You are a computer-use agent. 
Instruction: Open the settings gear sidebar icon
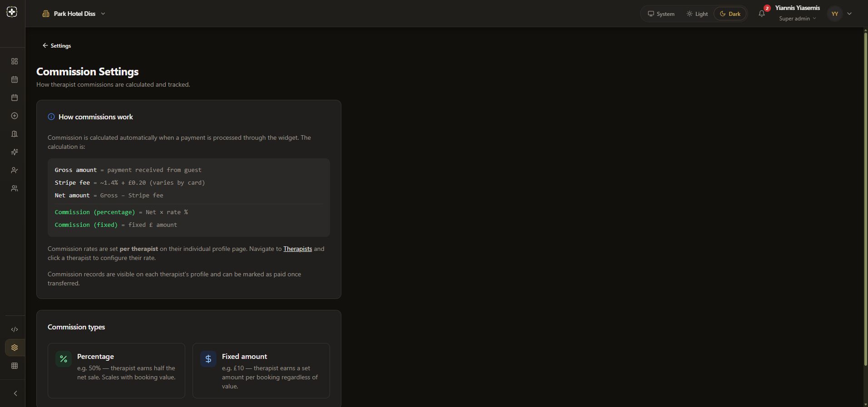[x=15, y=348]
